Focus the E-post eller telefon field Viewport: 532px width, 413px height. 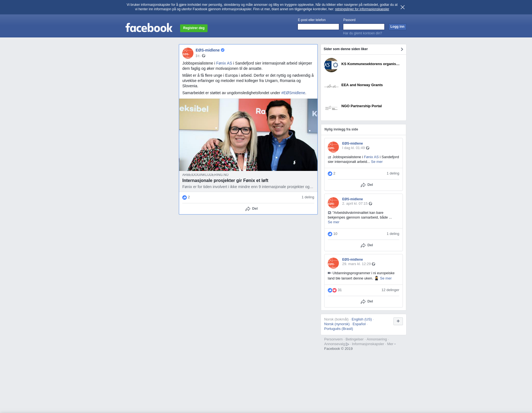point(318,27)
